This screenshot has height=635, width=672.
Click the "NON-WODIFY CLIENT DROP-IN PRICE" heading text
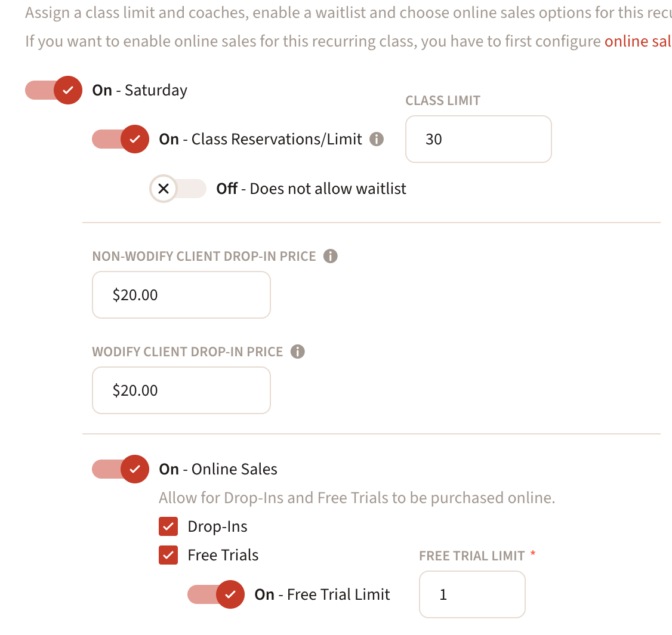tap(204, 256)
